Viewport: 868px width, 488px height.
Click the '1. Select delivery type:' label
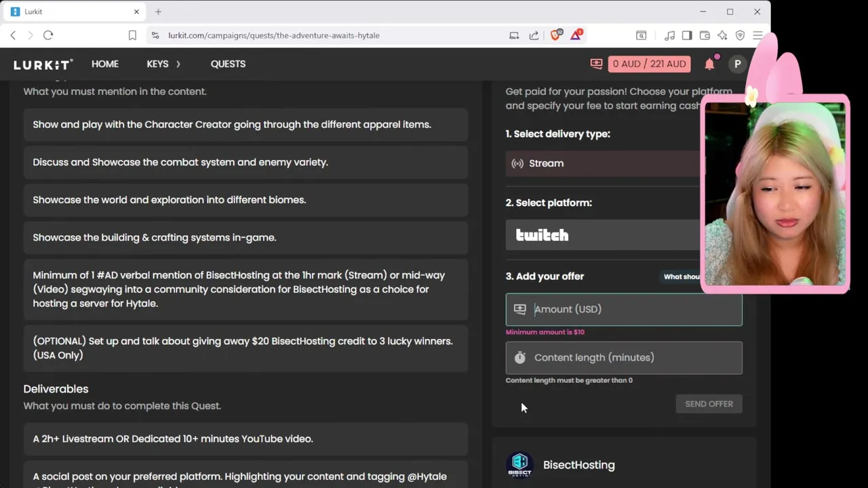coord(557,134)
